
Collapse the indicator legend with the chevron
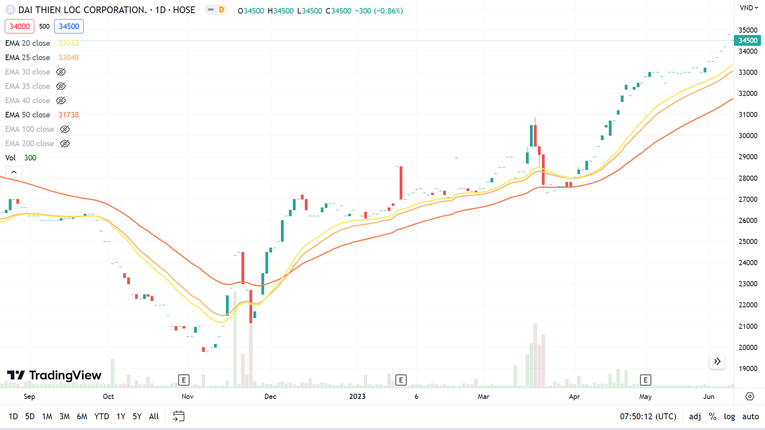14,173
